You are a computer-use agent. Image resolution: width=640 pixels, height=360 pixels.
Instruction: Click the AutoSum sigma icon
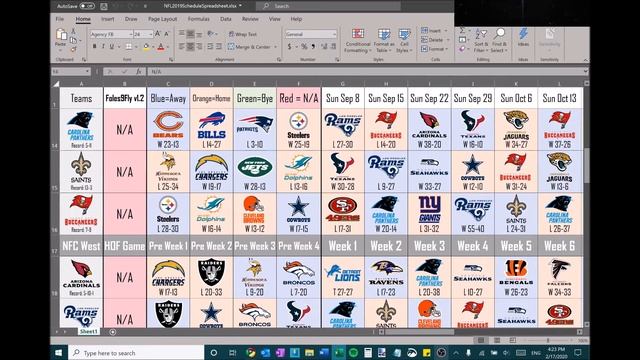click(x=462, y=31)
